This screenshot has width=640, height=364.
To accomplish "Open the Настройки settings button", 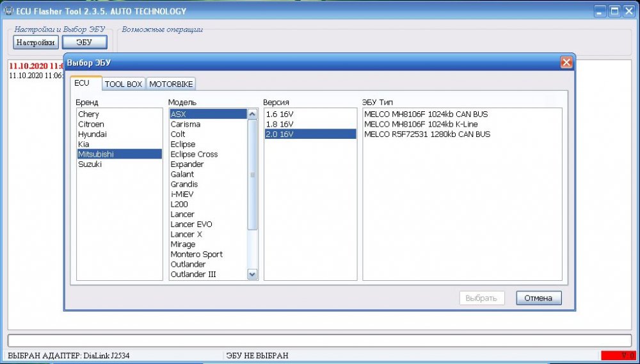I will click(35, 42).
